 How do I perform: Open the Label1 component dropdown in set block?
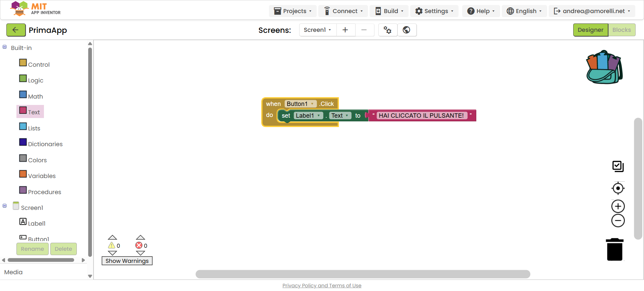click(318, 116)
